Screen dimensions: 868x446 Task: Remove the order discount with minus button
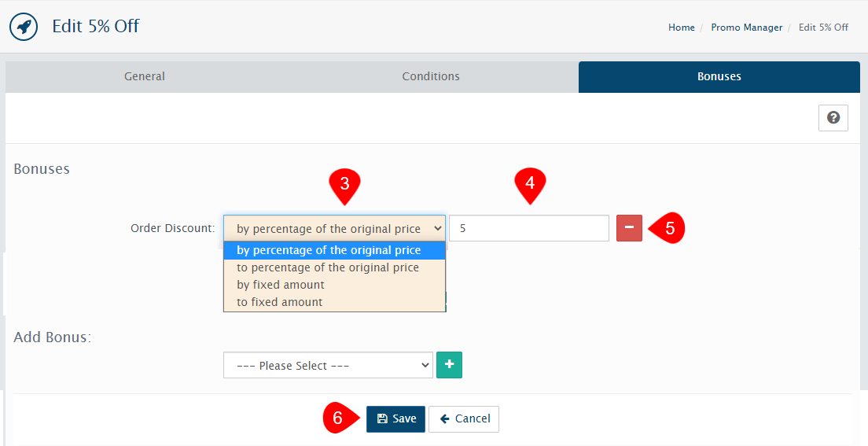click(629, 228)
